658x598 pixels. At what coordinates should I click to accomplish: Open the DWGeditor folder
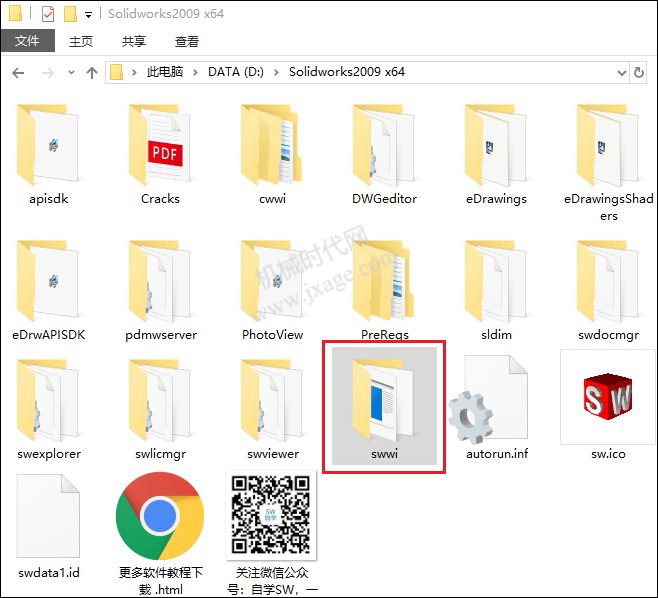pos(384,153)
